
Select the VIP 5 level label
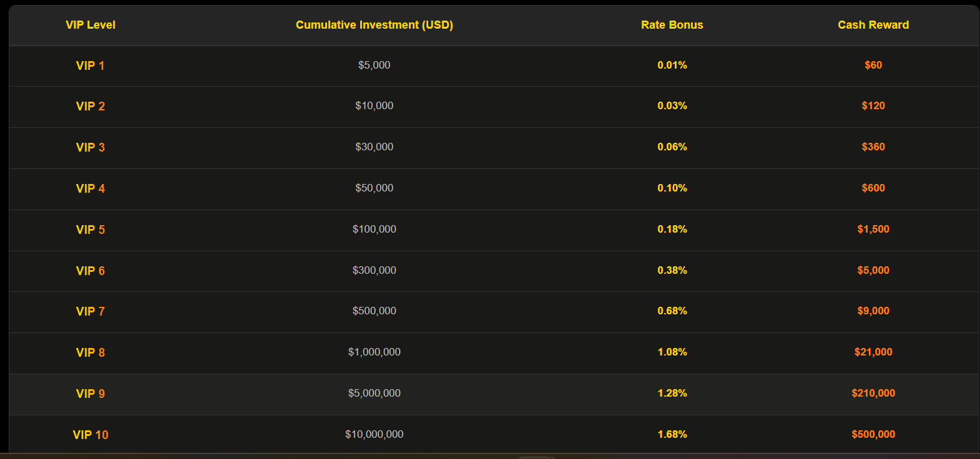[x=91, y=229]
